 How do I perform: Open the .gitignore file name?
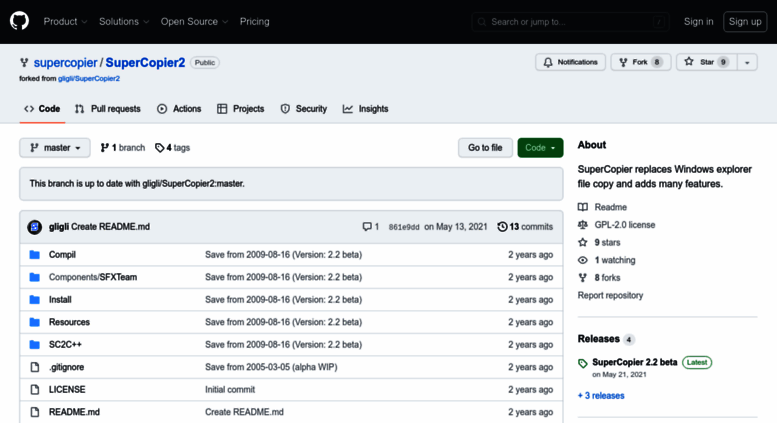[66, 367]
